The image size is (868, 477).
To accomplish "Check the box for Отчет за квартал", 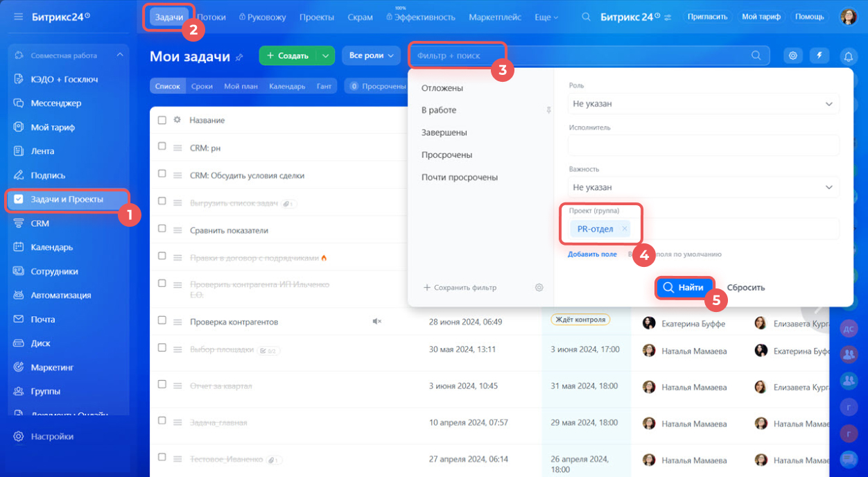I will click(x=162, y=385).
